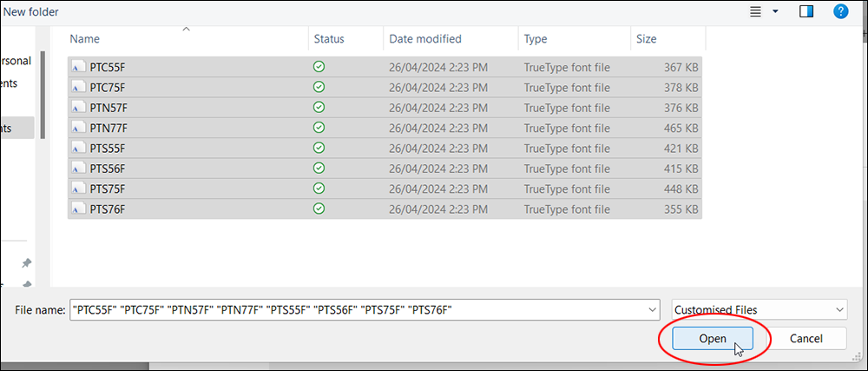The image size is (868, 371).
Task: Click the PTS56F file name text
Action: [x=108, y=169]
